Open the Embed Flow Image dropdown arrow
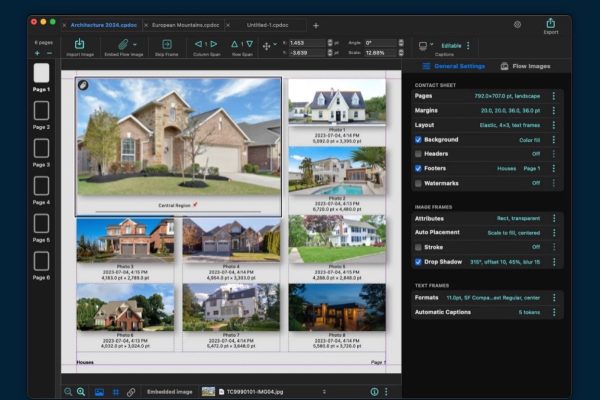The height and width of the screenshot is (400, 600). coord(135,44)
